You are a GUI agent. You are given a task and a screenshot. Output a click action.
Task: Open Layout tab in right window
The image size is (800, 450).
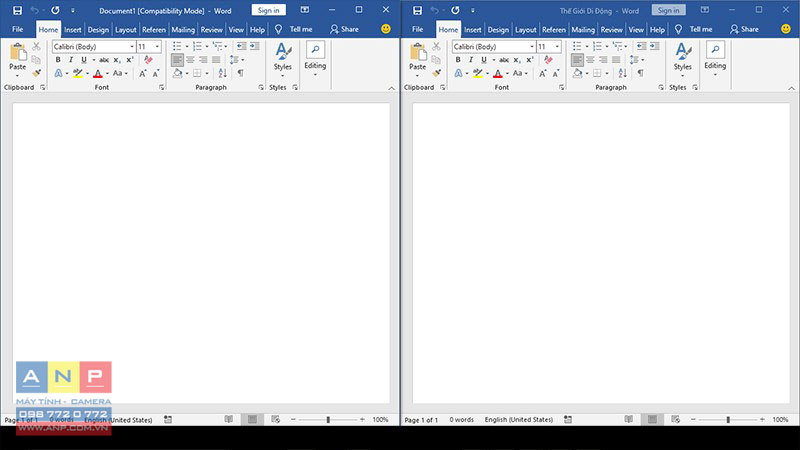526,30
